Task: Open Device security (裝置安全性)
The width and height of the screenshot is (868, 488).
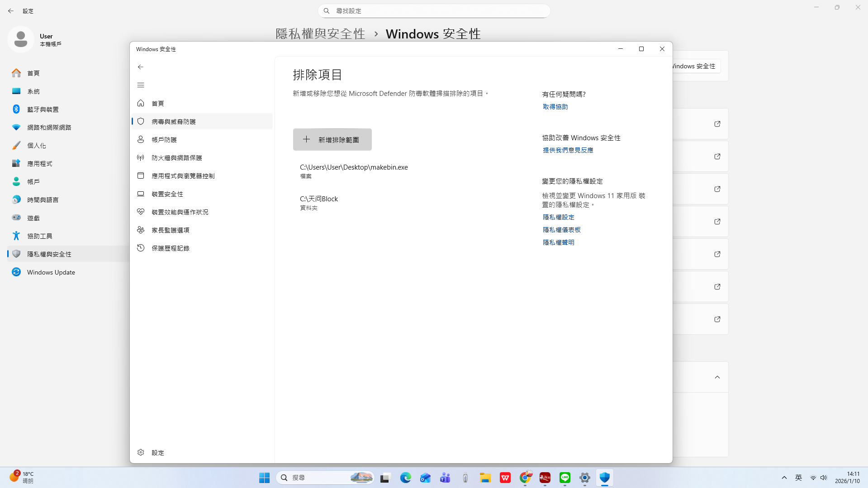Action: tap(202, 194)
